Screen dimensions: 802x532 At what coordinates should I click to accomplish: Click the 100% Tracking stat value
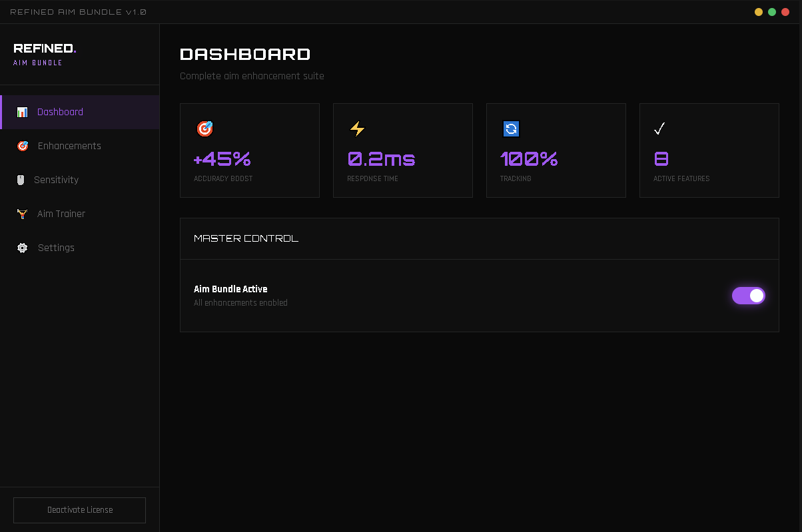pyautogui.click(x=529, y=159)
